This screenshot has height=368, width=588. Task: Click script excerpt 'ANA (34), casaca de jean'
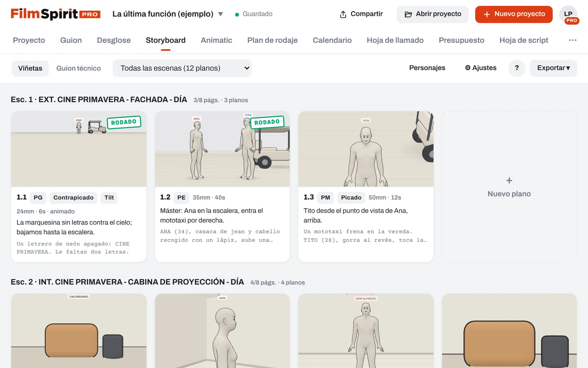(x=220, y=236)
